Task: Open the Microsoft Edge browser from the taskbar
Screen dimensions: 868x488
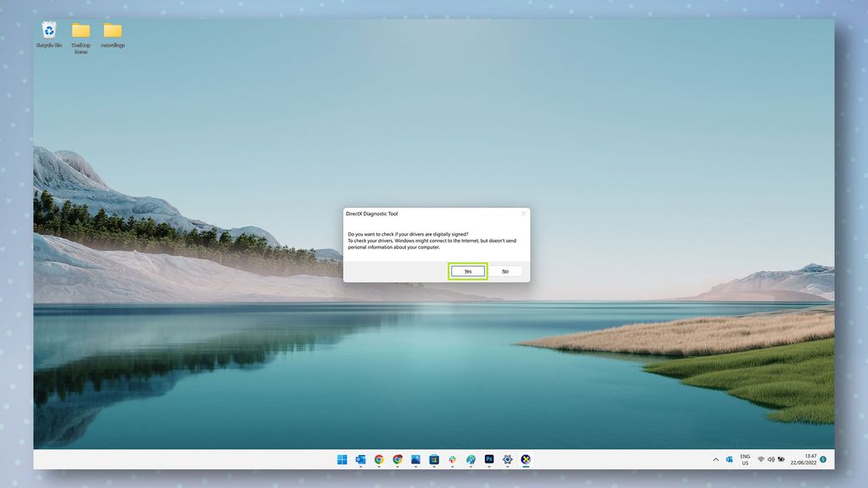Action: click(469, 459)
